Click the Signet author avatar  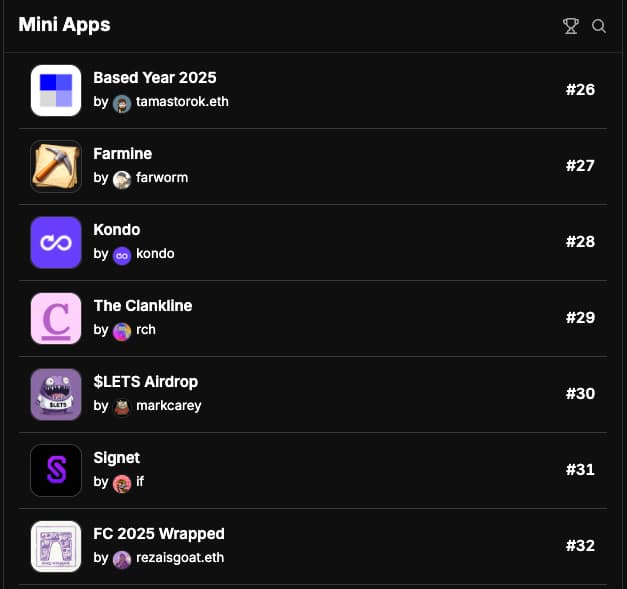(x=122, y=483)
